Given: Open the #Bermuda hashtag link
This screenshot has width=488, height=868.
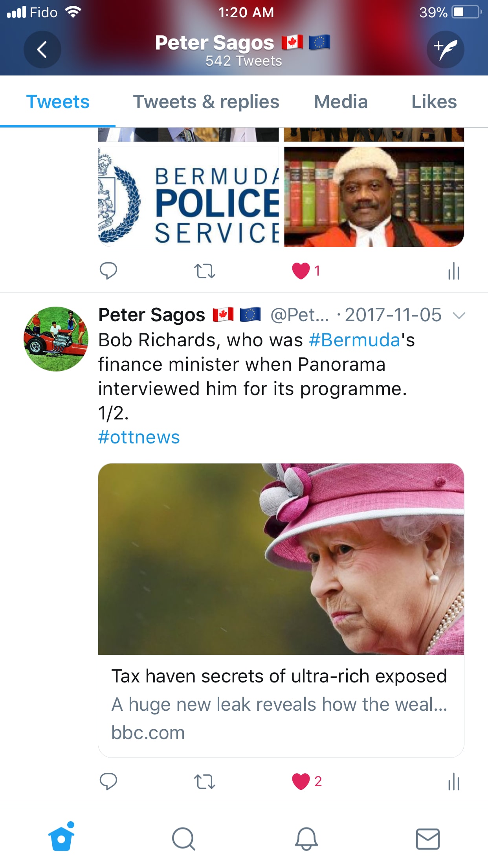Looking at the screenshot, I should click(354, 340).
